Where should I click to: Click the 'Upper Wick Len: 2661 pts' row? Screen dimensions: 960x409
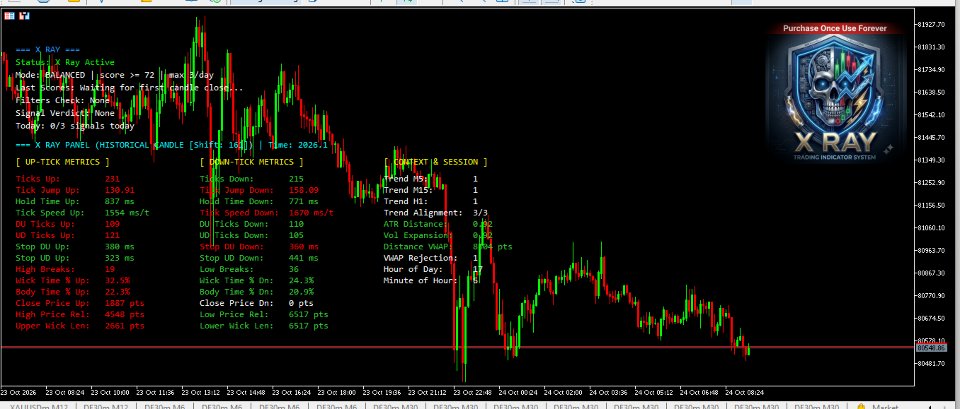tap(80, 326)
